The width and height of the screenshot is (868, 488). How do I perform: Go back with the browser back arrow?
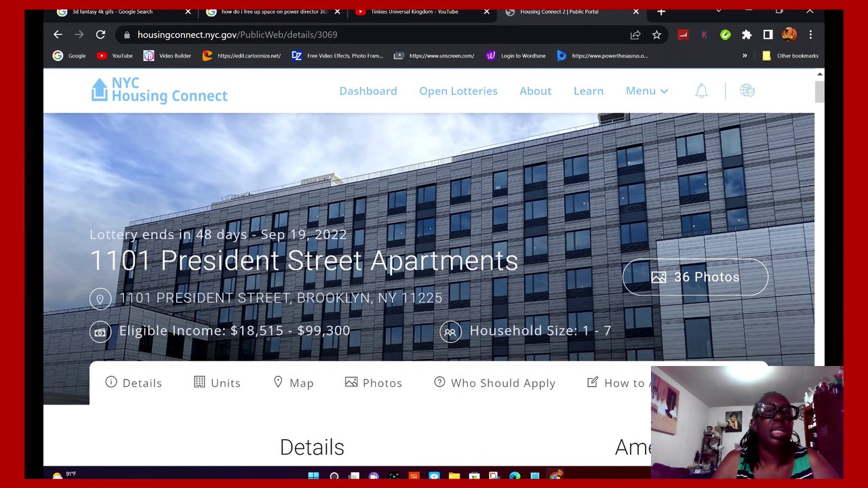[x=58, y=35]
